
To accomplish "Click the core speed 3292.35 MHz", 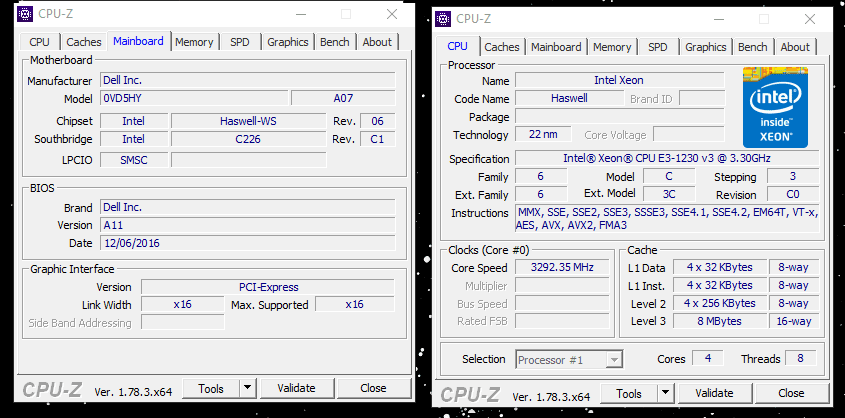I will click(x=563, y=267).
